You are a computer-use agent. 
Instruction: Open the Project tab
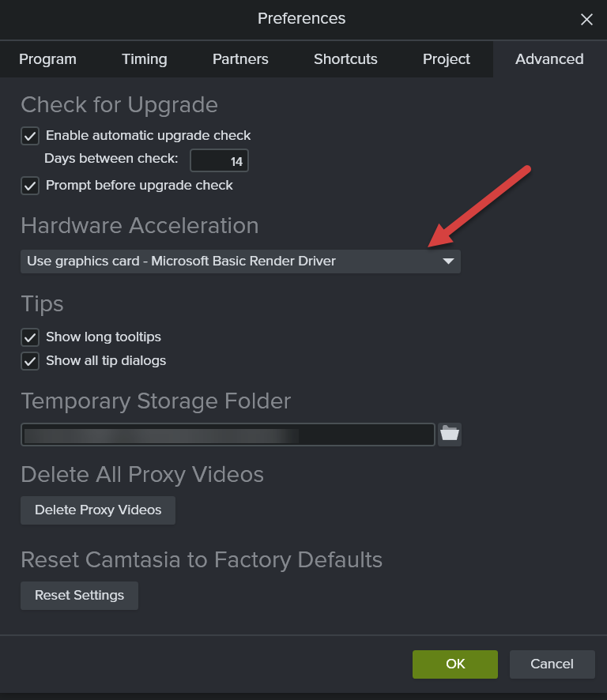click(447, 59)
